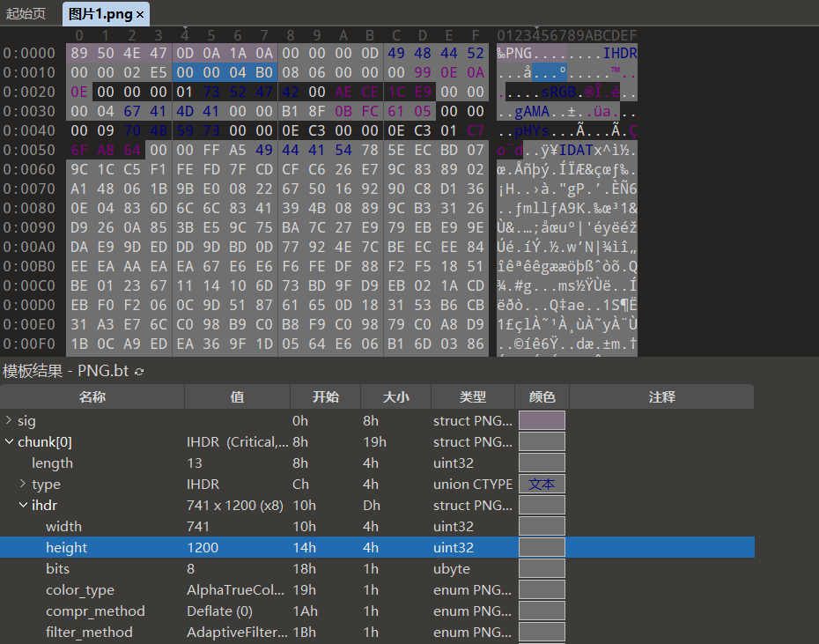Viewport: 819px width, 644px height.
Task: Click the 注释 column header
Action: pyautogui.click(x=661, y=396)
